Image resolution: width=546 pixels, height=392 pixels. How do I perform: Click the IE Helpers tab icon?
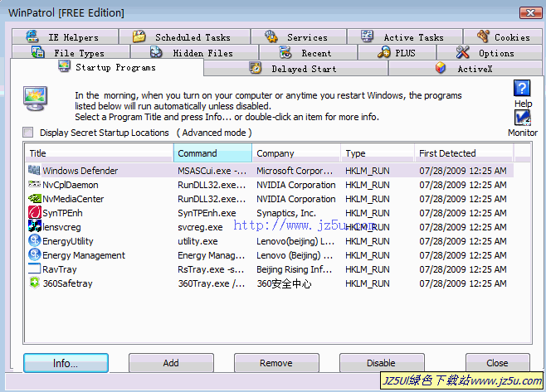32,36
